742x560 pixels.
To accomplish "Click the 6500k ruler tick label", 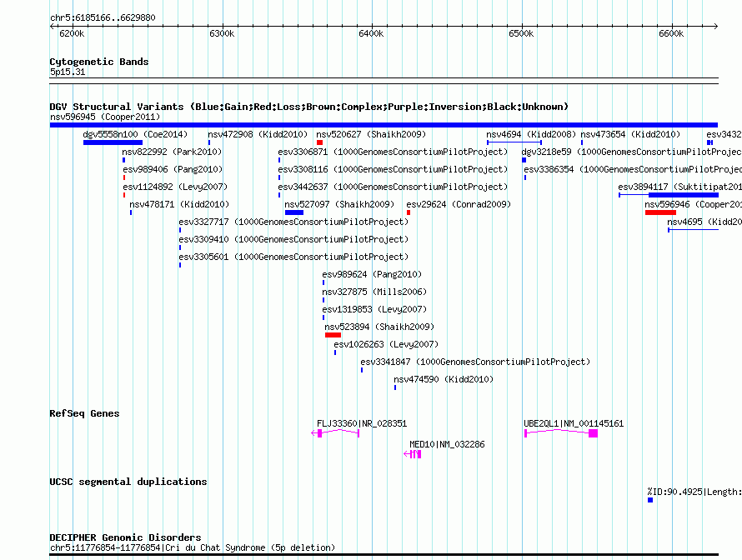I will click(x=521, y=33).
